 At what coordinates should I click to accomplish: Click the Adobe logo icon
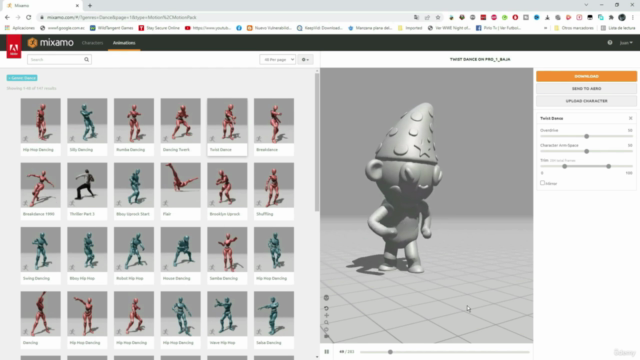pos(14,47)
